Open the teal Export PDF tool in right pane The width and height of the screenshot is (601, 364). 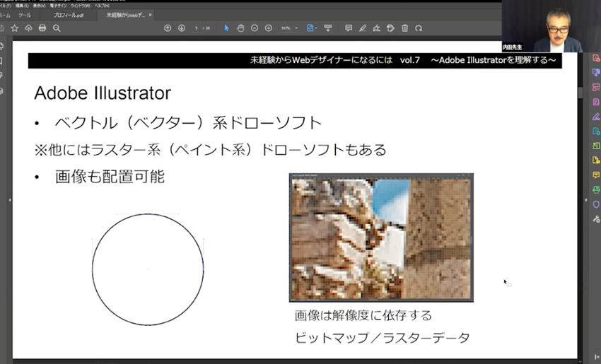[596, 131]
